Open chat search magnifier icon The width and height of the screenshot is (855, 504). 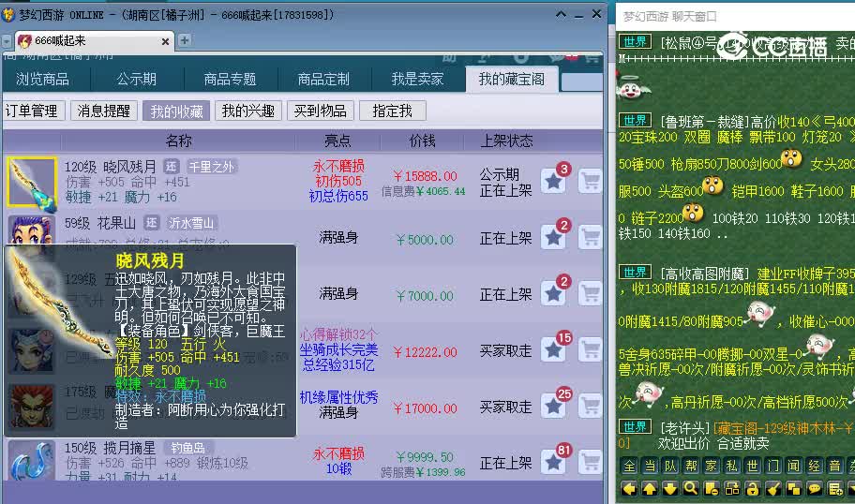click(691, 489)
